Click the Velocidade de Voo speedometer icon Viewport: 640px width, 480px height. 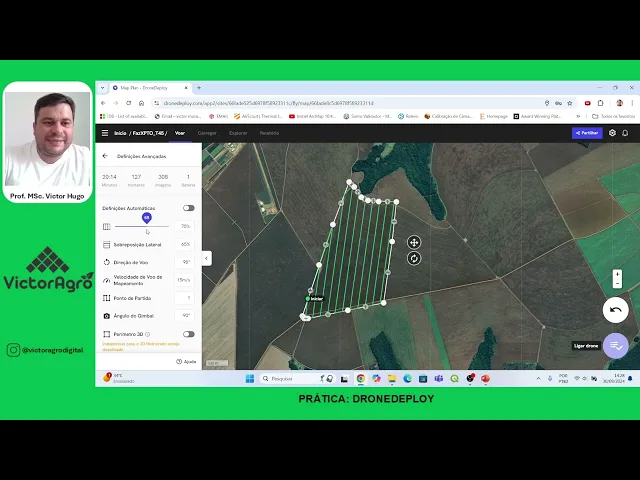[x=107, y=280]
